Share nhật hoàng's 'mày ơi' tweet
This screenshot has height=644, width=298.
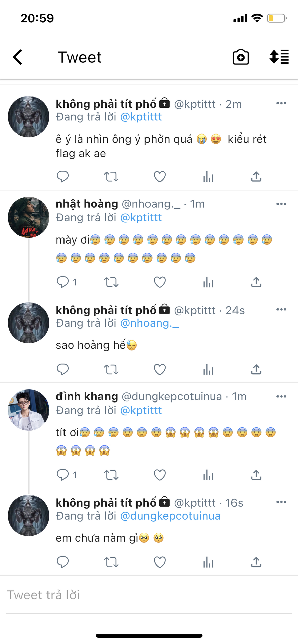[256, 282]
